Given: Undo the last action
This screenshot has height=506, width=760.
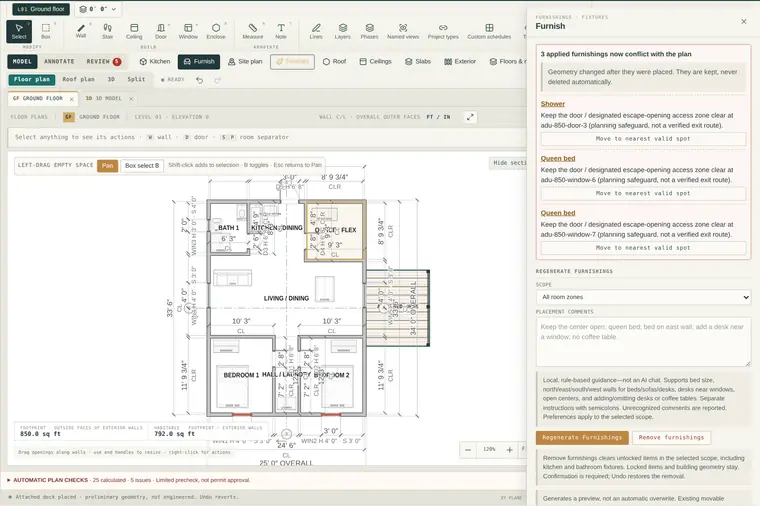Looking at the screenshot, I should (x=200, y=80).
